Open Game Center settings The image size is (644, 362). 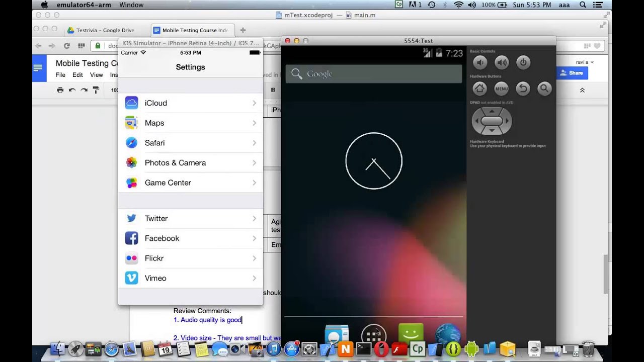pyautogui.click(x=191, y=183)
